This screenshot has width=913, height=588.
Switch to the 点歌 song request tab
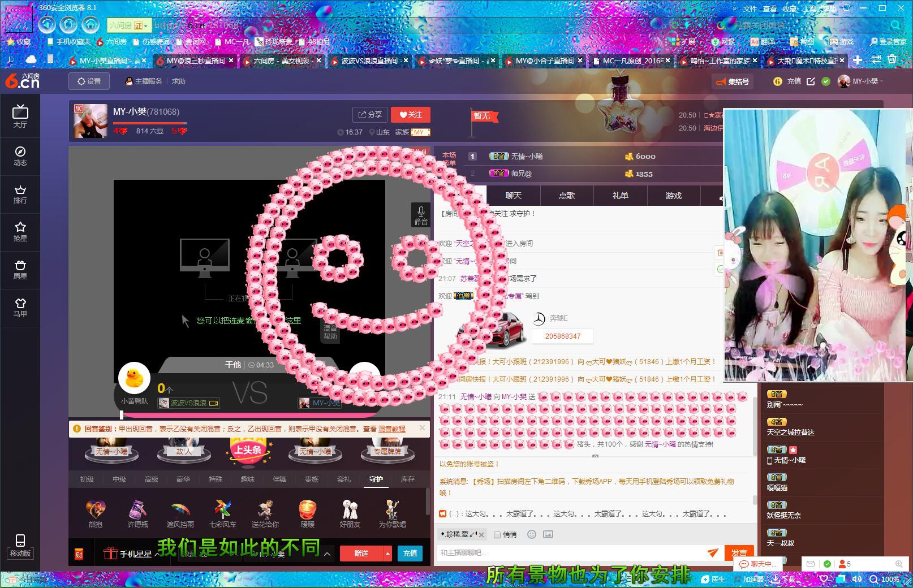tap(567, 196)
